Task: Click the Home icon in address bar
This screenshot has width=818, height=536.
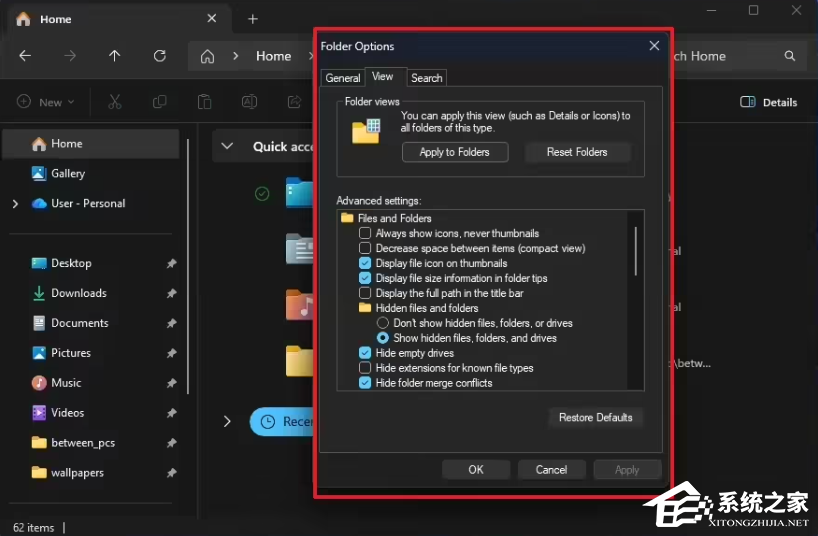Action: (x=208, y=56)
